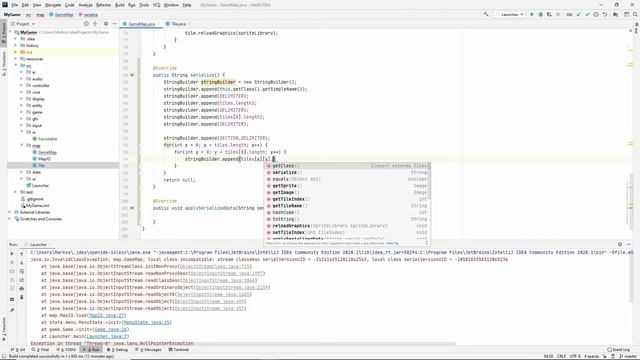Clear console with the trash icon
The width and height of the screenshot is (640, 360).
click(x=22, y=298)
